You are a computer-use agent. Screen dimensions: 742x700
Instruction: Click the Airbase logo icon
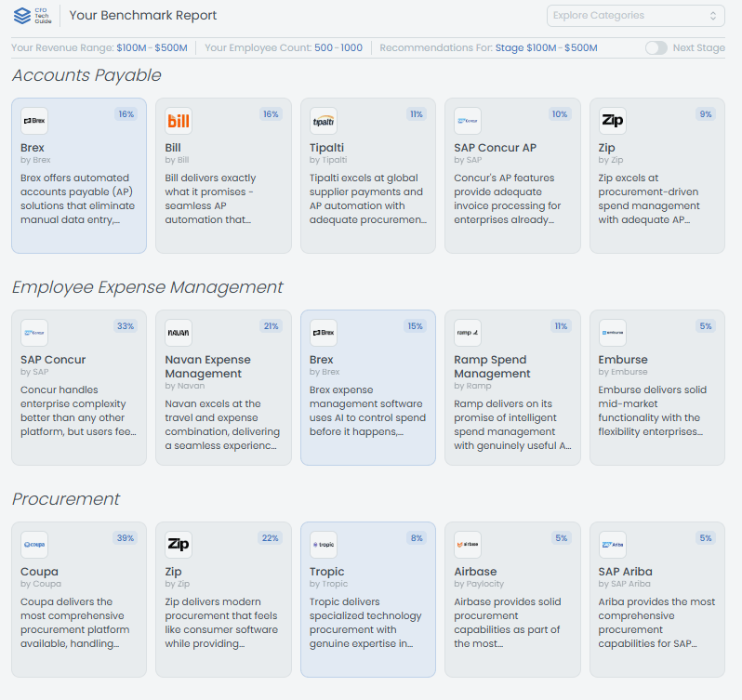pos(468,545)
